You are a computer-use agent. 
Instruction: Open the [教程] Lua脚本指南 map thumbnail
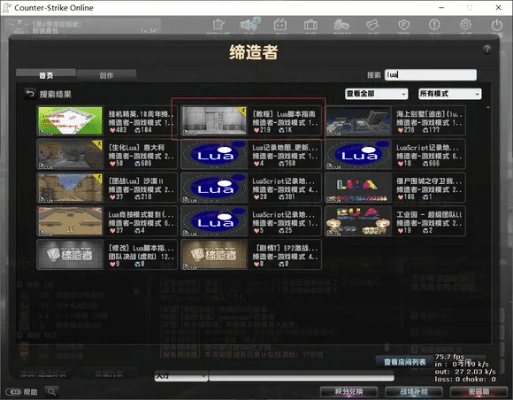[x=214, y=121]
